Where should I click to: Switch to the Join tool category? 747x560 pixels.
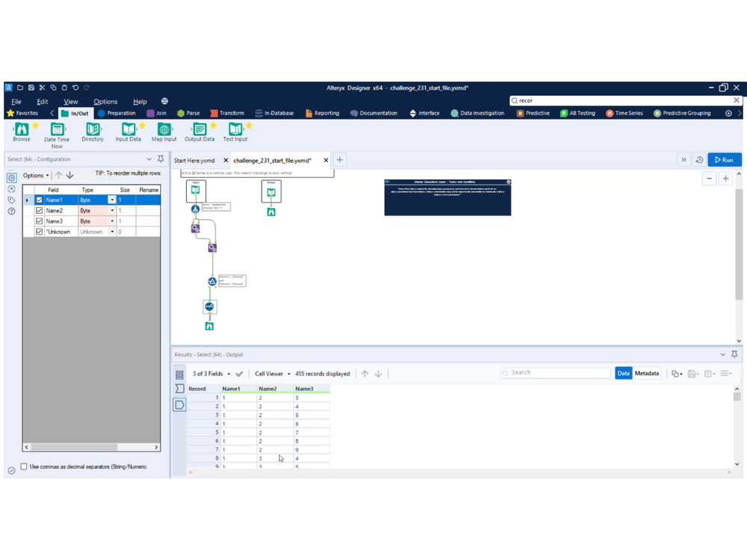(157, 114)
